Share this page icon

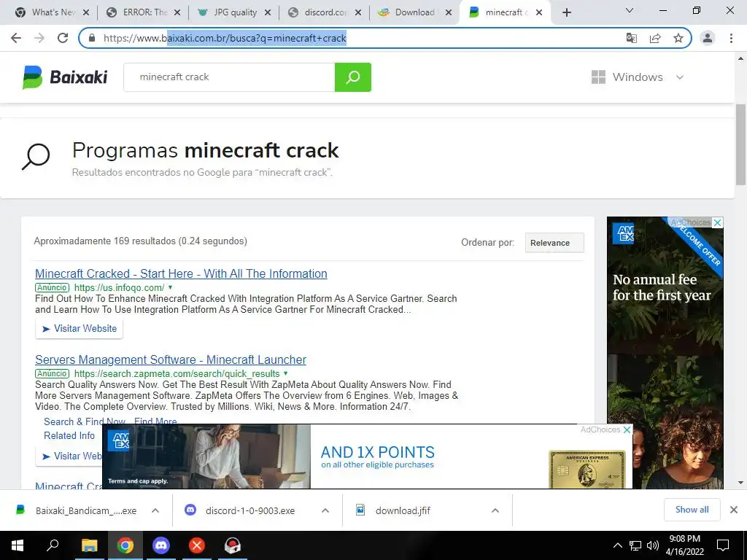(655, 38)
